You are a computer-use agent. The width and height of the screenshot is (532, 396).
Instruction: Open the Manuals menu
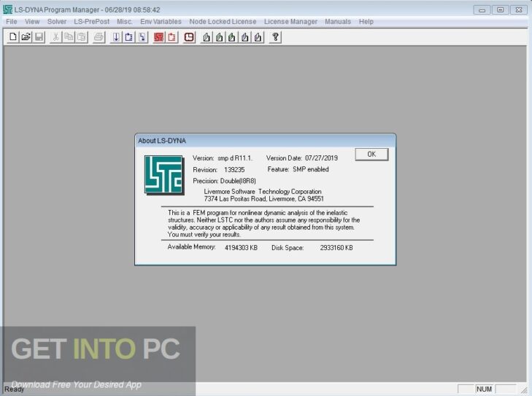[x=338, y=22]
